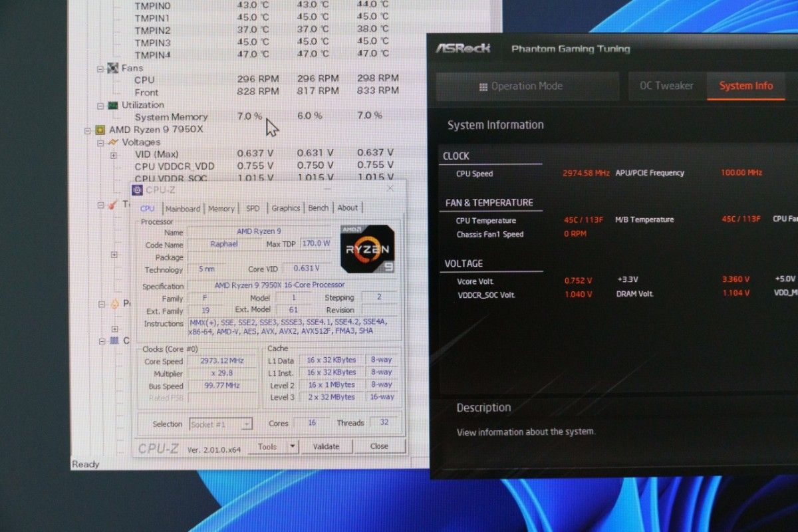Open the Selection Socket #1 dropdown
This screenshot has width=798, height=532.
click(x=246, y=424)
